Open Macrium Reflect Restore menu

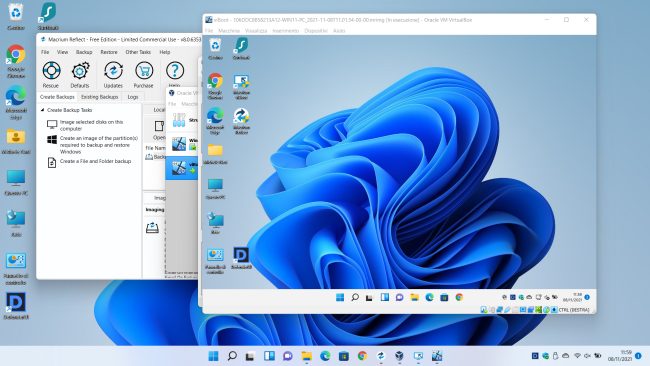(x=109, y=52)
